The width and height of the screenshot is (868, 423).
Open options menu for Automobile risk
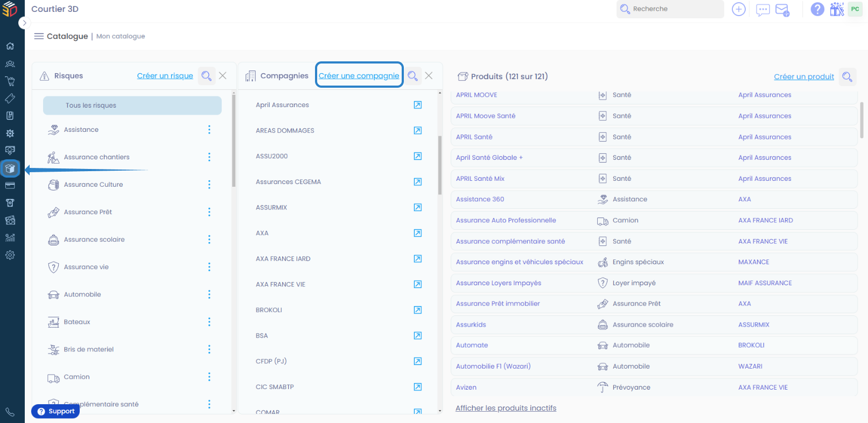[209, 294]
